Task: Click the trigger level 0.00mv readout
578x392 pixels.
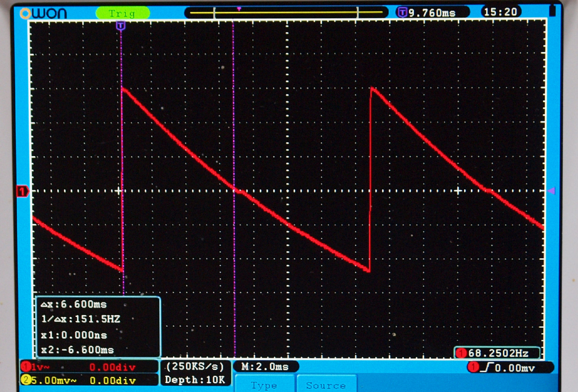Action: click(515, 368)
